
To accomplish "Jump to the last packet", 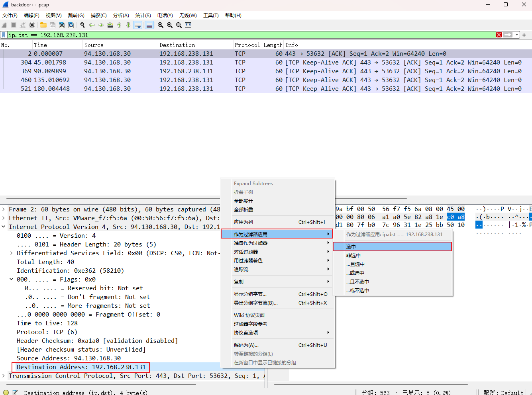I will tap(128, 25).
